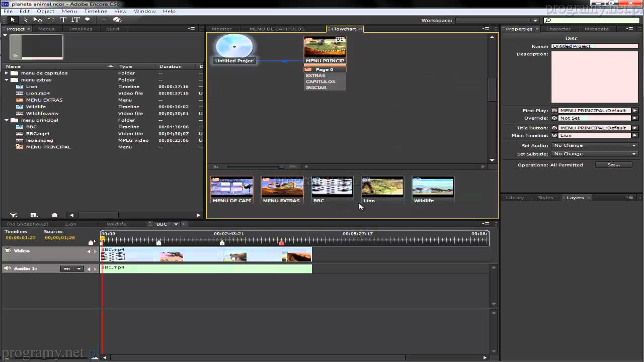644x362 pixels.
Task: Delete item with project trash icon
Action: (x=54, y=215)
